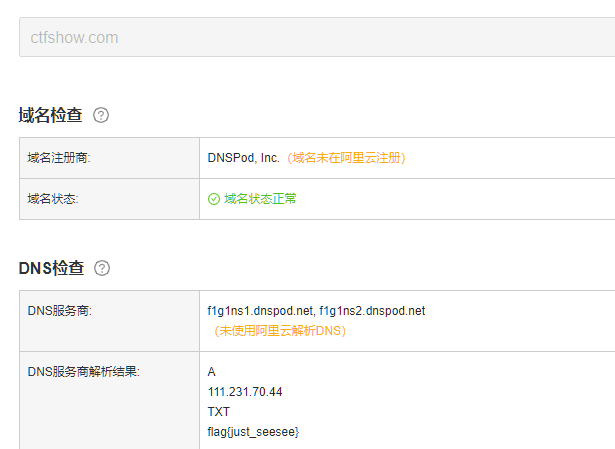Click the green check status icon
615x449 pixels.
point(213,199)
